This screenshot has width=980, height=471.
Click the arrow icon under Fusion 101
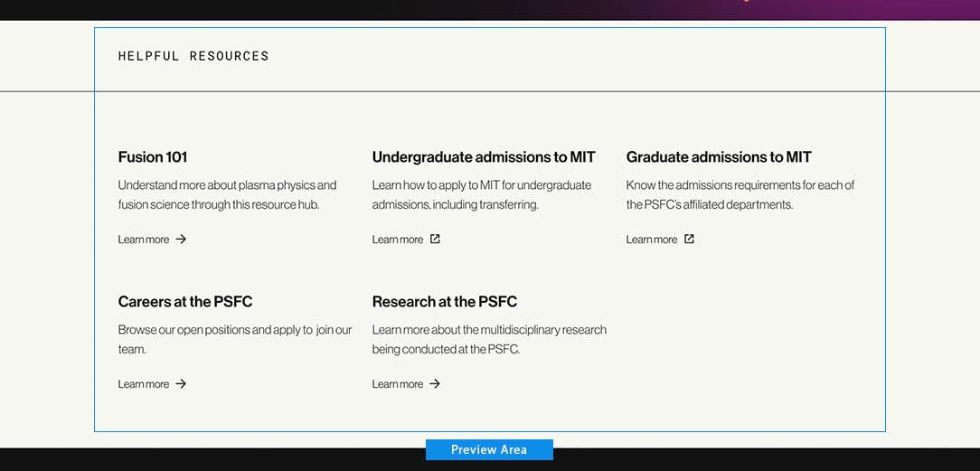[181, 240]
